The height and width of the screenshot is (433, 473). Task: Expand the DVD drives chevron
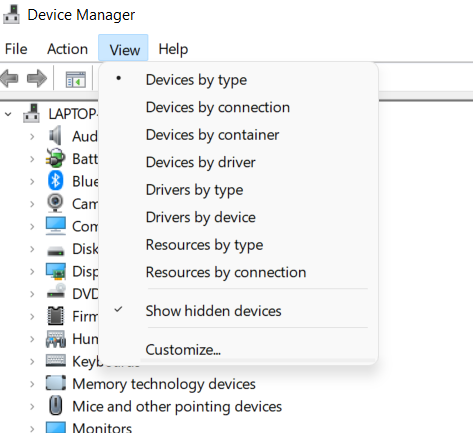[32, 294]
